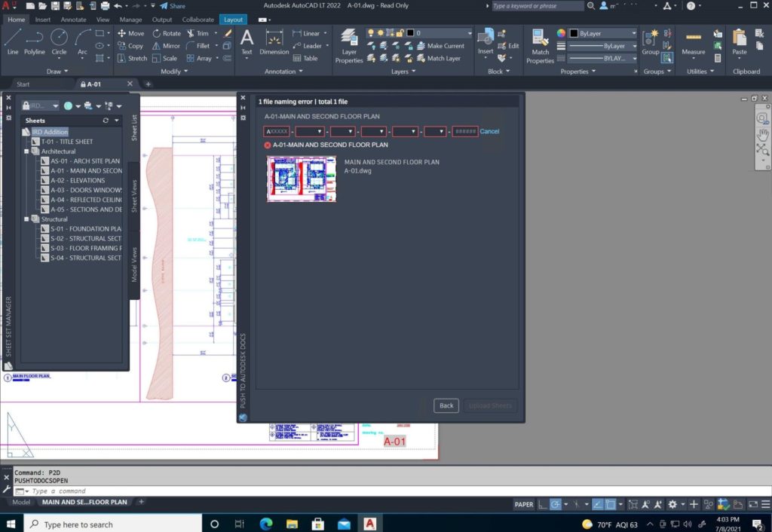Open the Model layout tab
Image resolution: width=772 pixels, height=532 pixels.
pyautogui.click(x=21, y=502)
